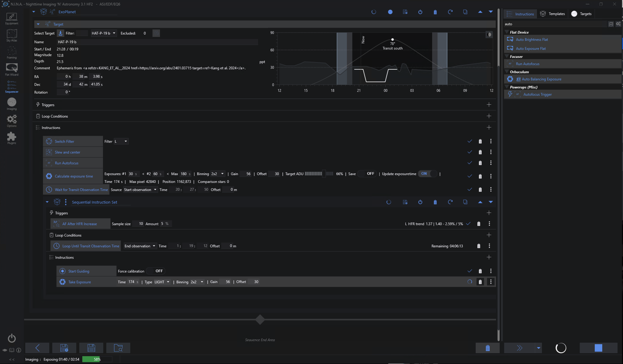Delete the Slew and center instruction
This screenshot has height=364, width=623.
coord(480,152)
